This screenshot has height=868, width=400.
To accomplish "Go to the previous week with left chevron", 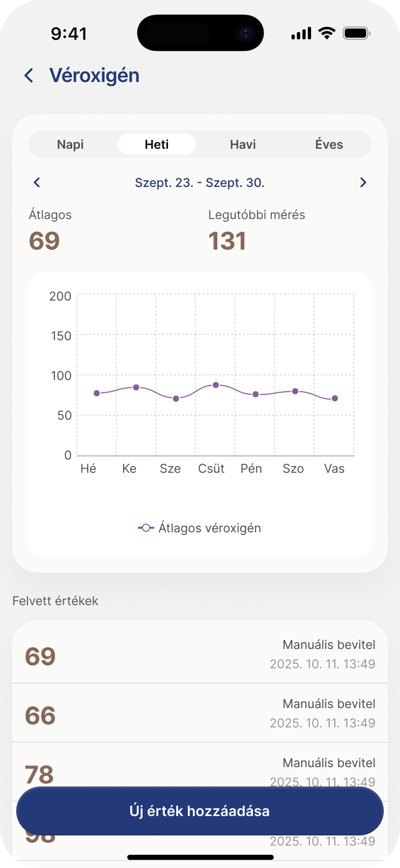I will tap(37, 182).
